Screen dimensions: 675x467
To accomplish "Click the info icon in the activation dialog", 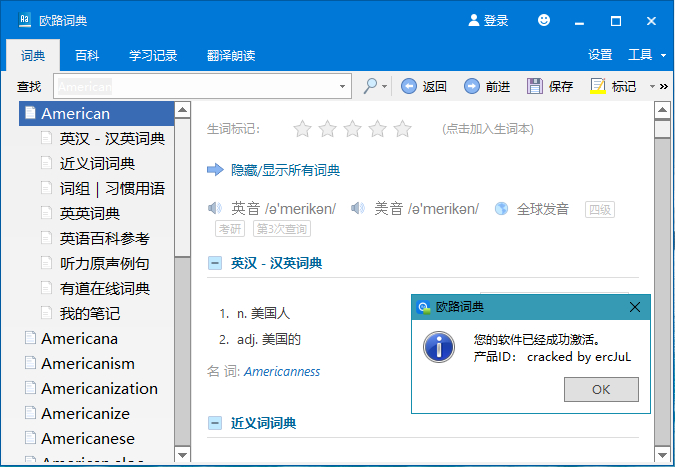I will tap(439, 347).
